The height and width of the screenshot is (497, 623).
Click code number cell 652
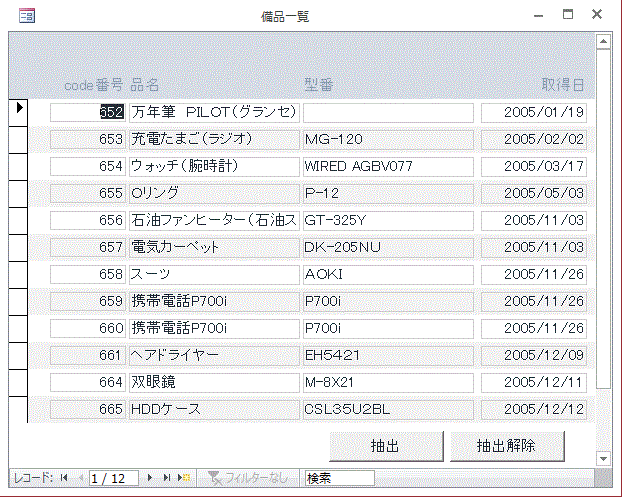[x=88, y=112]
